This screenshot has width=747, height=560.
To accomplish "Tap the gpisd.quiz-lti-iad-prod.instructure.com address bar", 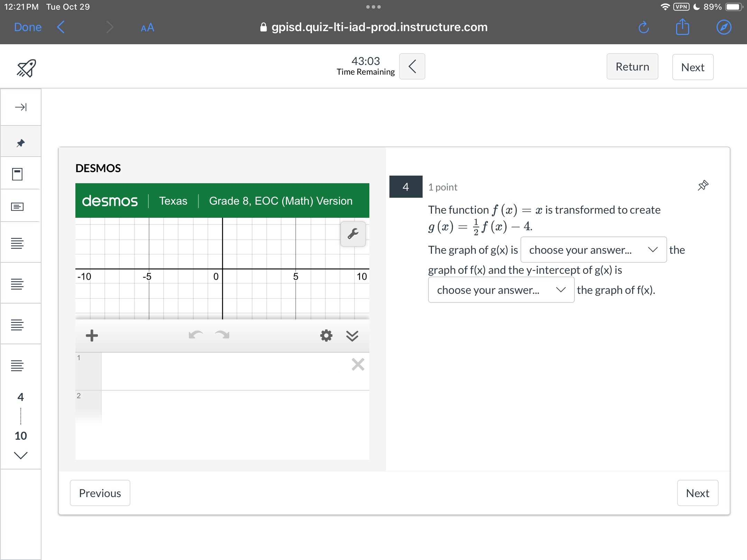I will coord(374,27).
